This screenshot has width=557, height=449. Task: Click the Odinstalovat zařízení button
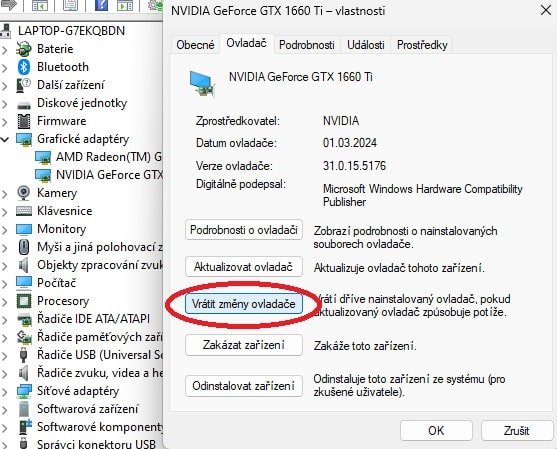(x=244, y=386)
